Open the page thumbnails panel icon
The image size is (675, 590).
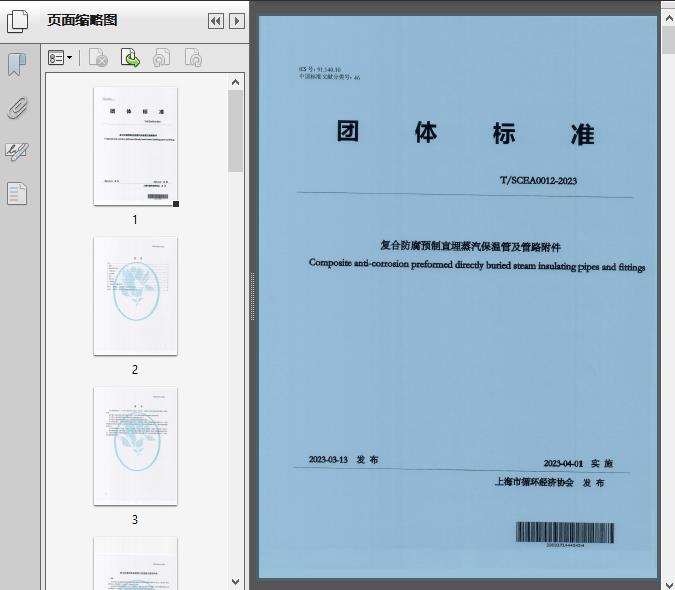(x=17, y=21)
